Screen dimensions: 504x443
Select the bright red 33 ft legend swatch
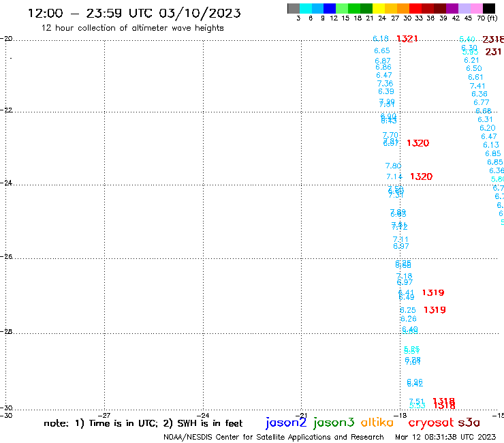415,9
